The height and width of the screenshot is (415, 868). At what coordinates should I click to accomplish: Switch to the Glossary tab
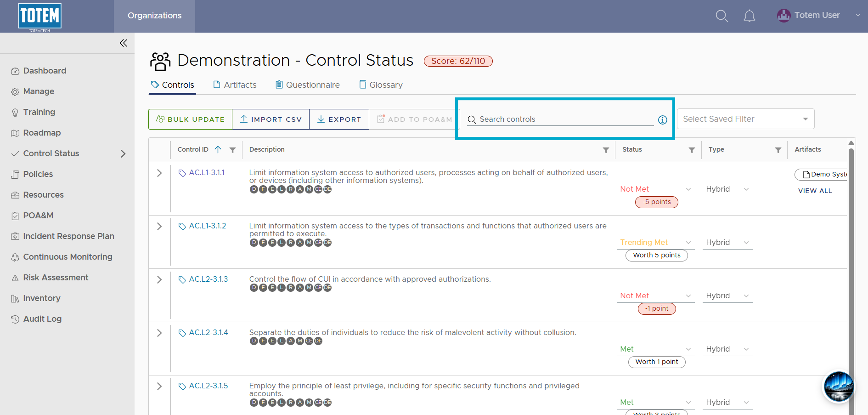coord(381,85)
